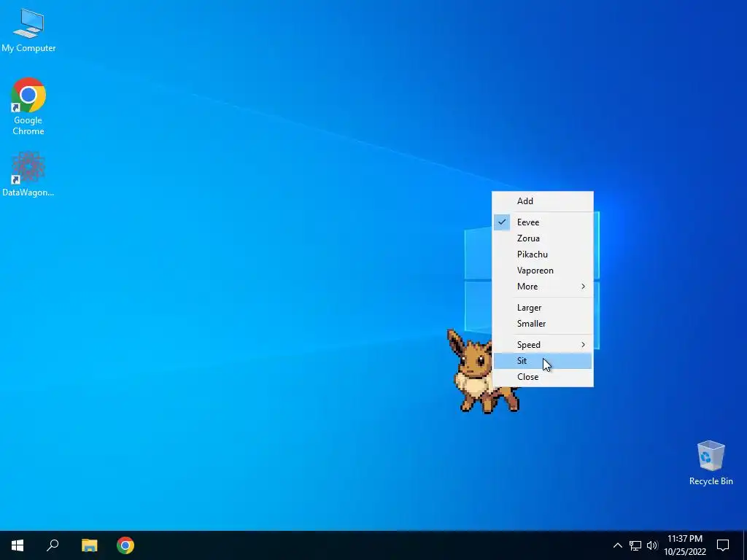747x560 pixels.
Task: Make the pet Larger
Action: pos(543,308)
